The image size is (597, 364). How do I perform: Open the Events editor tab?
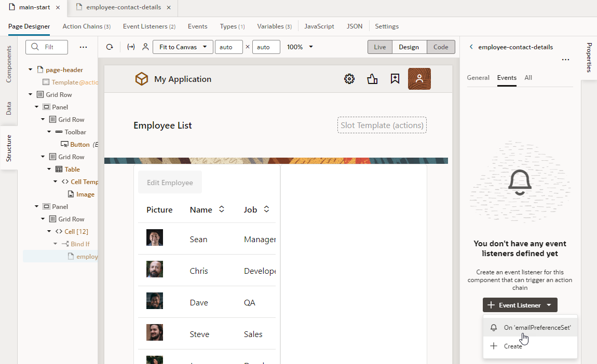coord(197,26)
